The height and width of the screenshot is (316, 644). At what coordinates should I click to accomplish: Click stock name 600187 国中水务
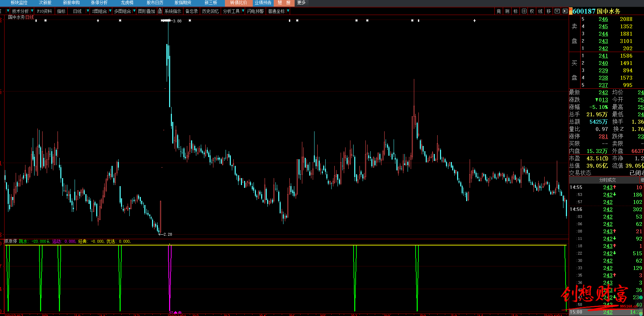pyautogui.click(x=596, y=11)
